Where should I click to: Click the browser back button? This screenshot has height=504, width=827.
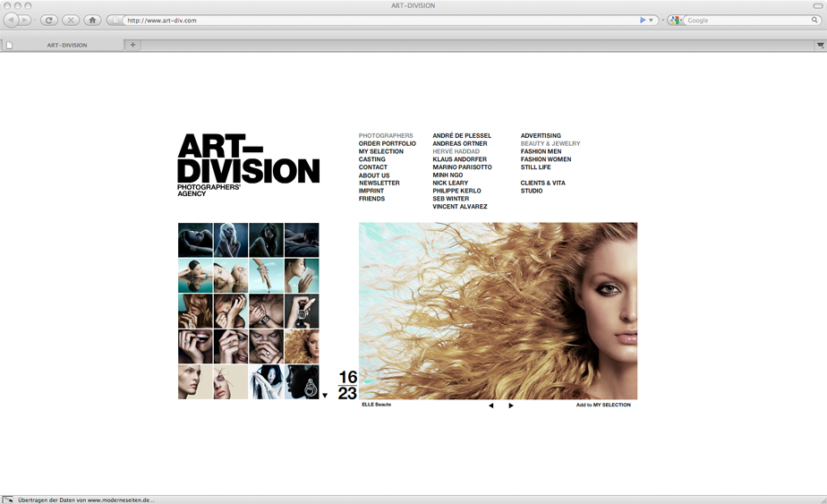click(12, 20)
